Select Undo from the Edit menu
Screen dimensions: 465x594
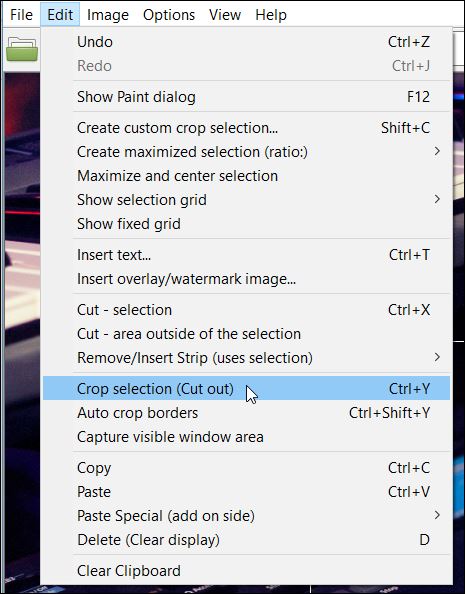(x=246, y=42)
